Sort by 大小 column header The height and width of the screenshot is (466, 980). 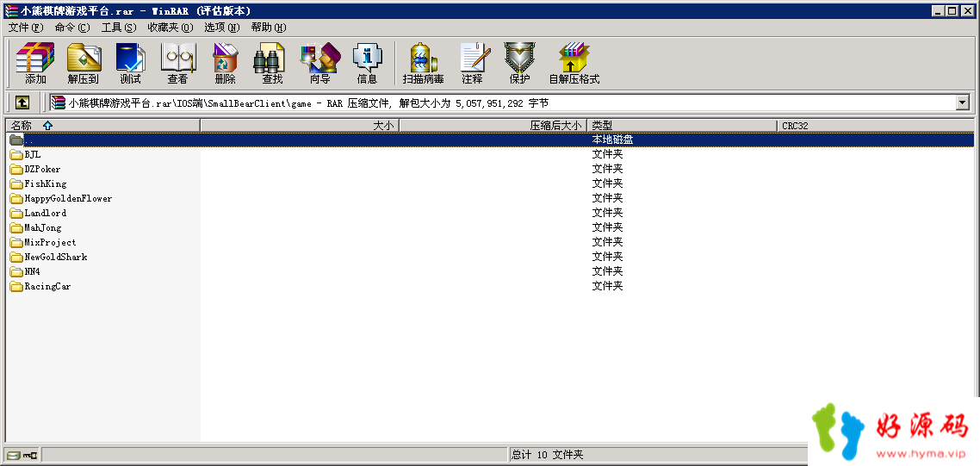click(x=300, y=126)
